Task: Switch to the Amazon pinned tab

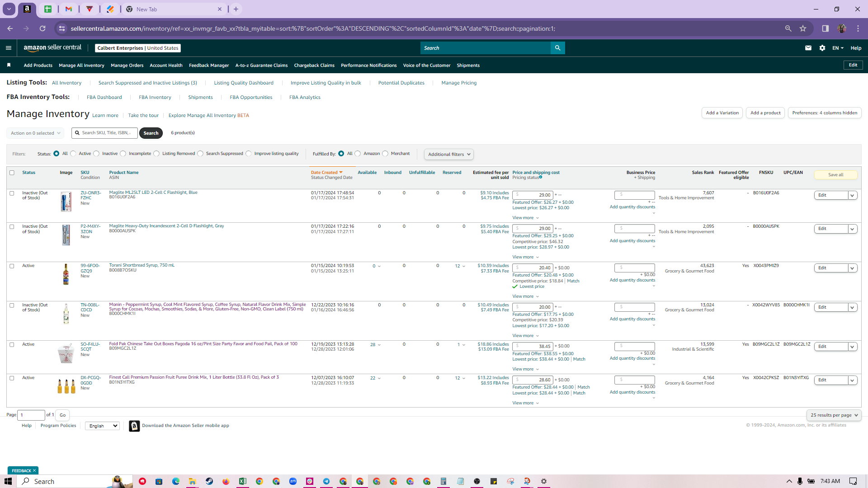Action: [x=27, y=9]
